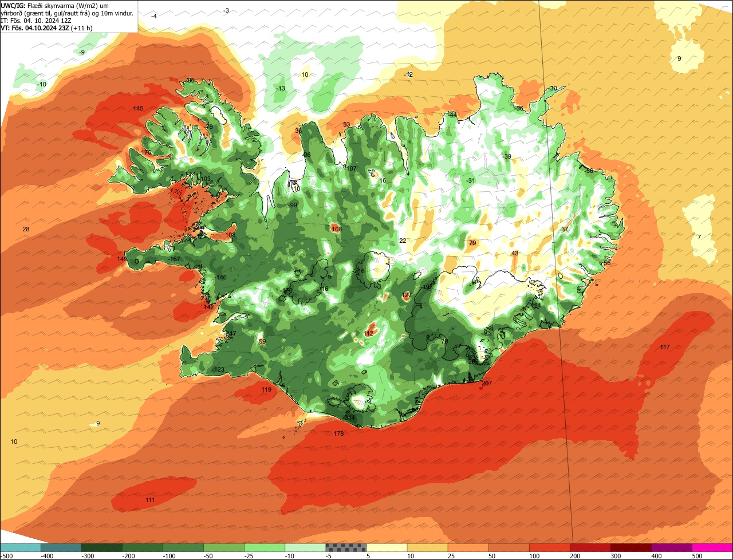Click the dark green swatch between -300 and -200
This screenshot has width=733, height=560.
(102, 547)
